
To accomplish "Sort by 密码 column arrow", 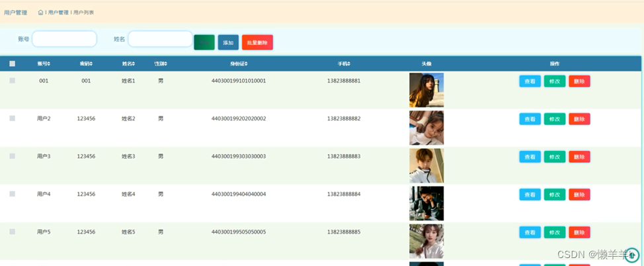I will [x=91, y=64].
